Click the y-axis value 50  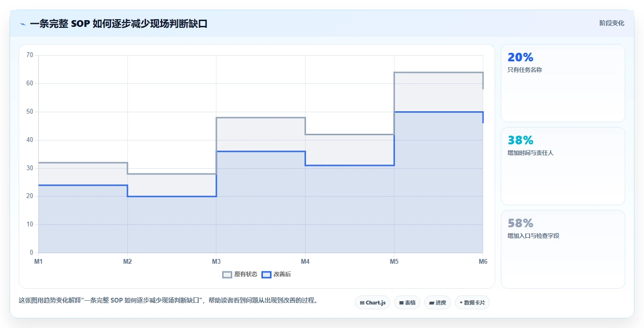coord(30,112)
